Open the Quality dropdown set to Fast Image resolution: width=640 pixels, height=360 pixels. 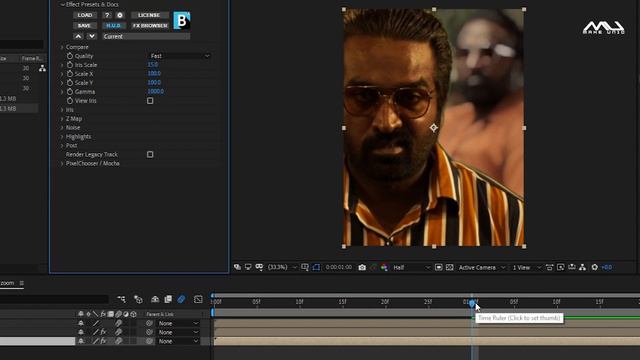click(180, 56)
